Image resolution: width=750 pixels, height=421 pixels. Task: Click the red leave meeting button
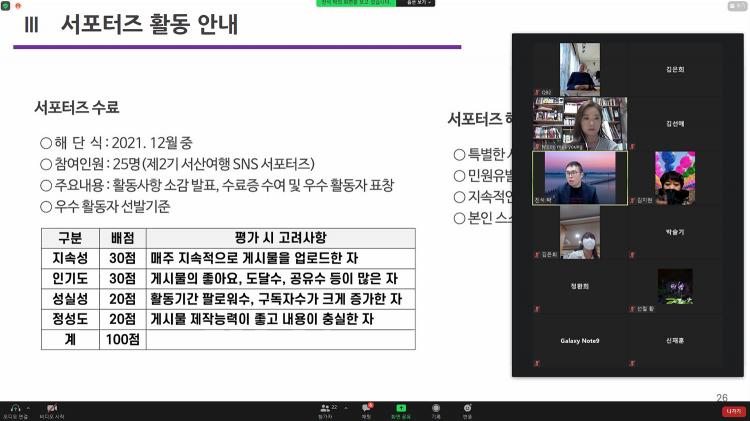pos(733,410)
